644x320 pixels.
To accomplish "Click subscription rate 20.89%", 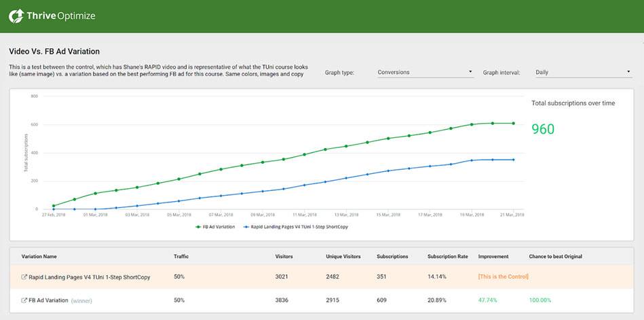I will [437, 300].
